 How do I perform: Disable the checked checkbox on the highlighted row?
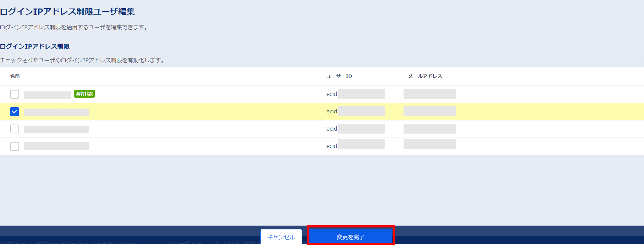14,111
